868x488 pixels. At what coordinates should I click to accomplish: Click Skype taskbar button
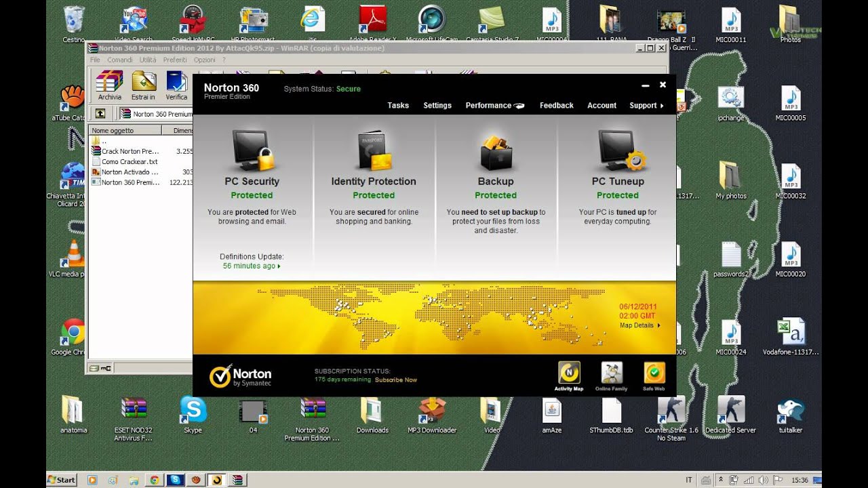[175, 480]
